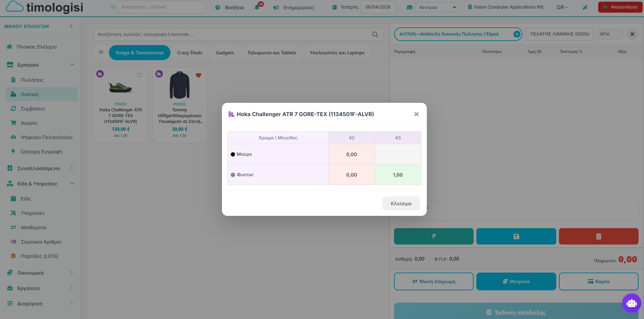This screenshot has width=644, height=319.
Task: Open Λιανική in sidebar
Action: [42, 94]
